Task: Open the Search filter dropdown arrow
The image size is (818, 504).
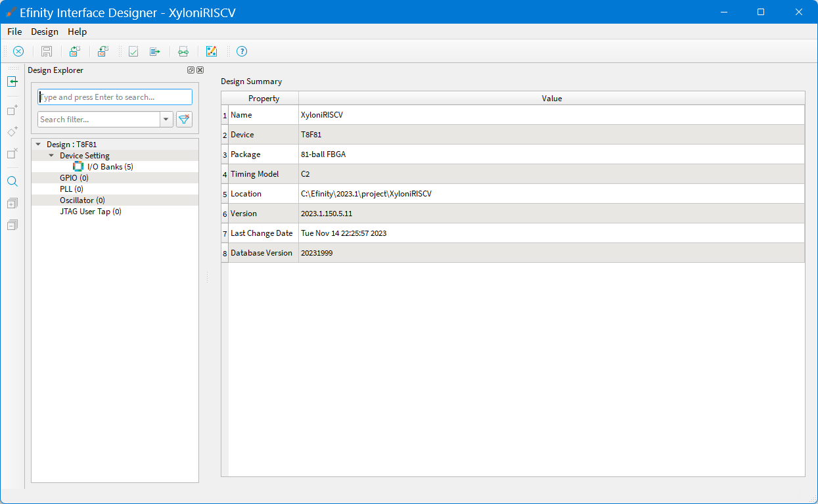Action: coord(166,119)
